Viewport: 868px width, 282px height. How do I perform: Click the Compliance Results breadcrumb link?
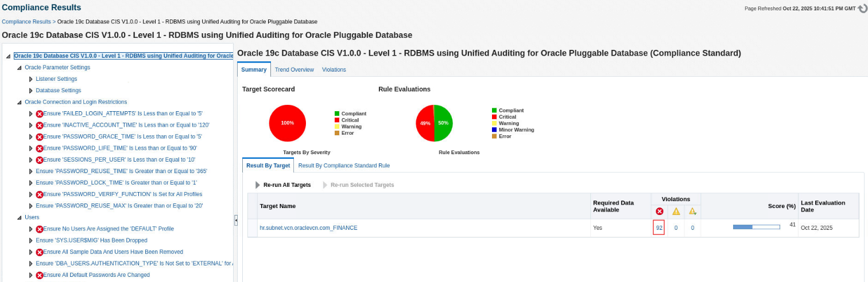point(27,21)
